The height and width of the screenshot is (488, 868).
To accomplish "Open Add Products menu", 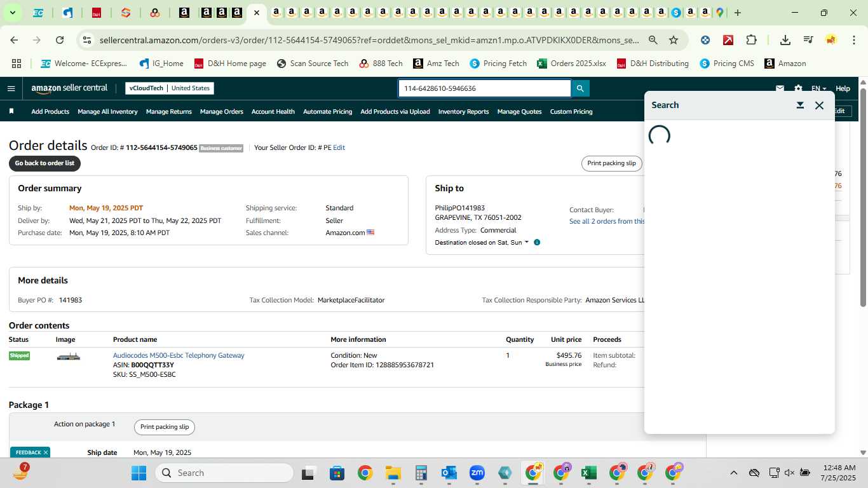I will (x=50, y=111).
